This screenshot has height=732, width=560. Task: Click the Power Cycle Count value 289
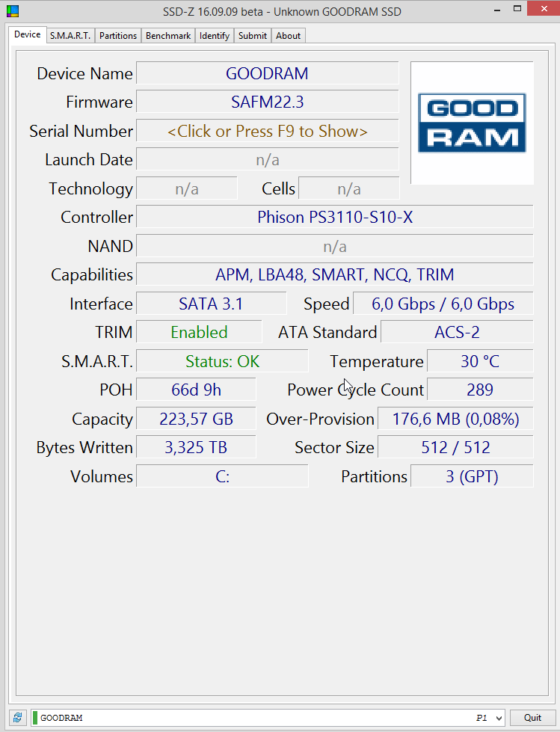(480, 390)
